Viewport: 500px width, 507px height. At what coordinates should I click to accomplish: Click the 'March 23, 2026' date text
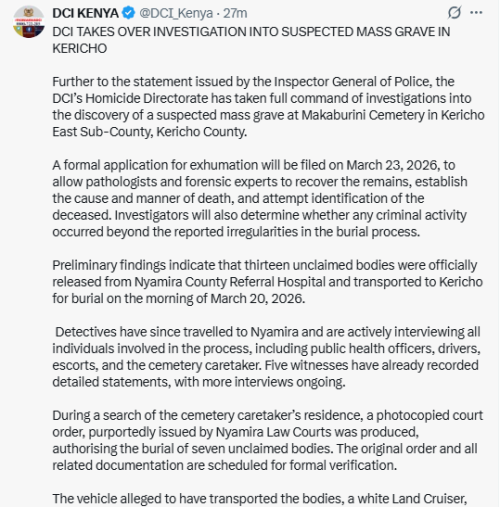[x=394, y=165]
